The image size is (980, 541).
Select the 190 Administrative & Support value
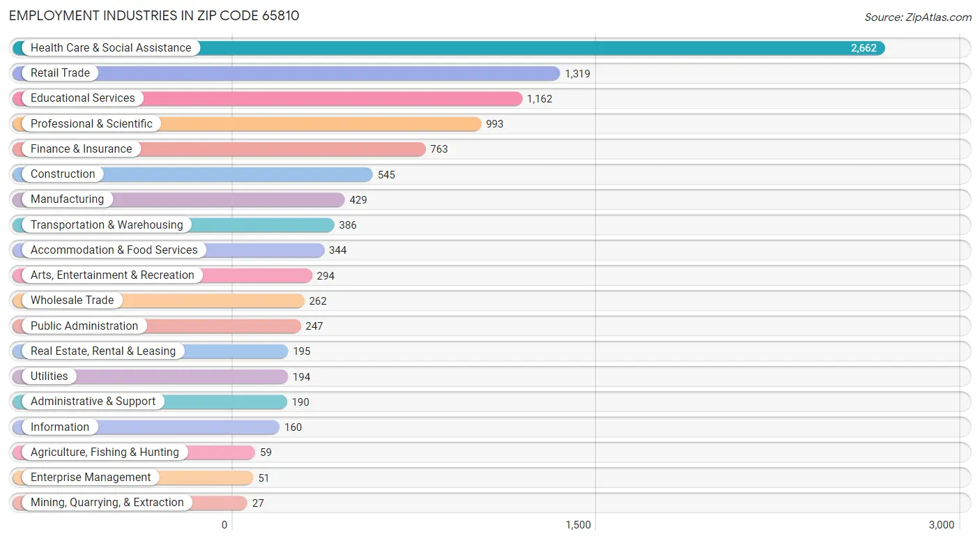pyautogui.click(x=300, y=402)
